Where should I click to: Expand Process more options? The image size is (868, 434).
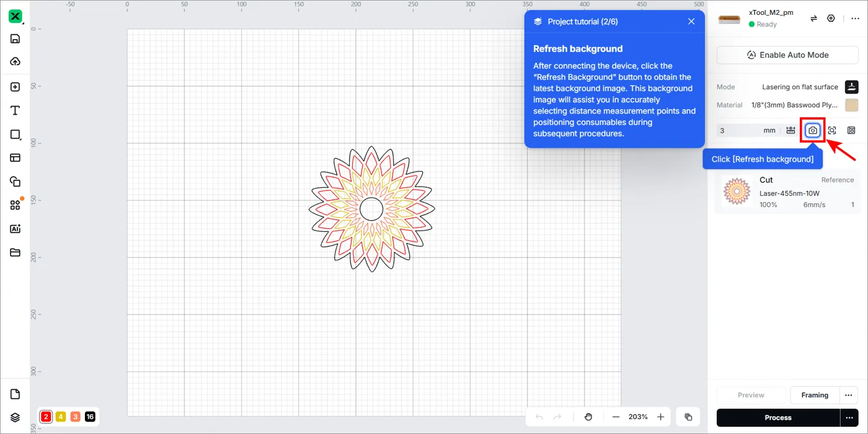click(849, 418)
